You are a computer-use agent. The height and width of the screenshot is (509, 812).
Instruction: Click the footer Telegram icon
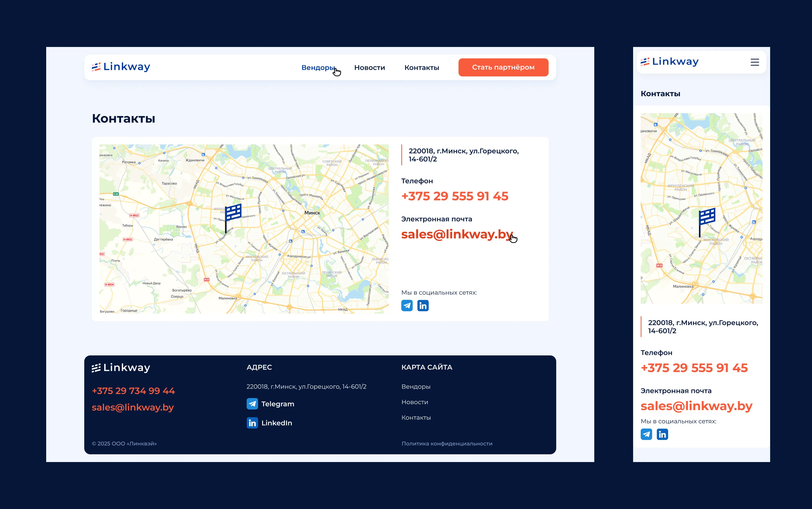click(252, 404)
